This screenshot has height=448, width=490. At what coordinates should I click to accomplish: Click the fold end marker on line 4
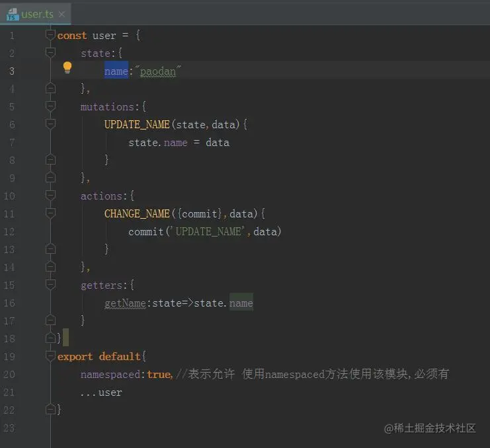pyautogui.click(x=50, y=89)
